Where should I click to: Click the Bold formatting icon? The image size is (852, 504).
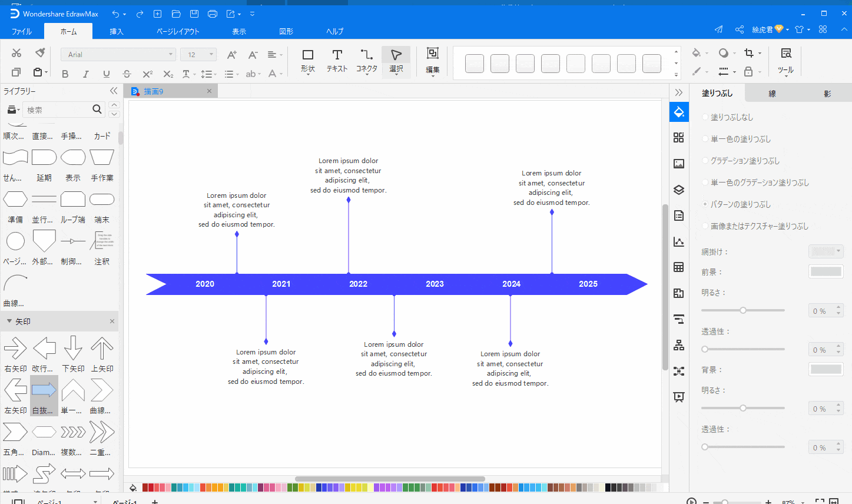coord(65,74)
